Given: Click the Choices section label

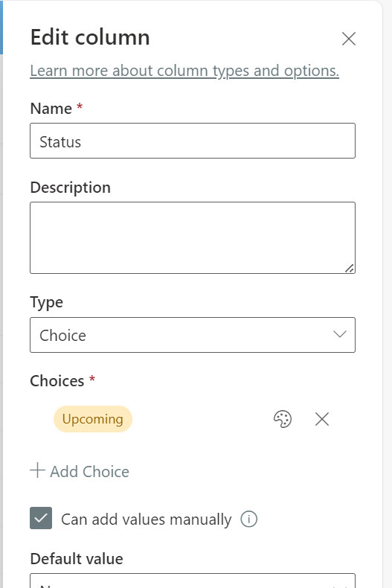Looking at the screenshot, I should [x=57, y=381].
